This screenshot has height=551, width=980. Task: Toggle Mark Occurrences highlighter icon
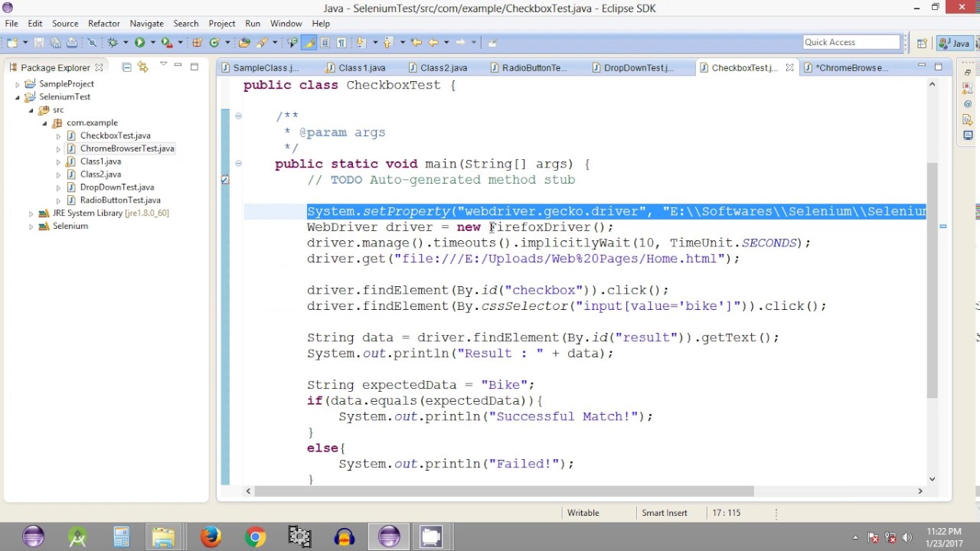(x=309, y=43)
